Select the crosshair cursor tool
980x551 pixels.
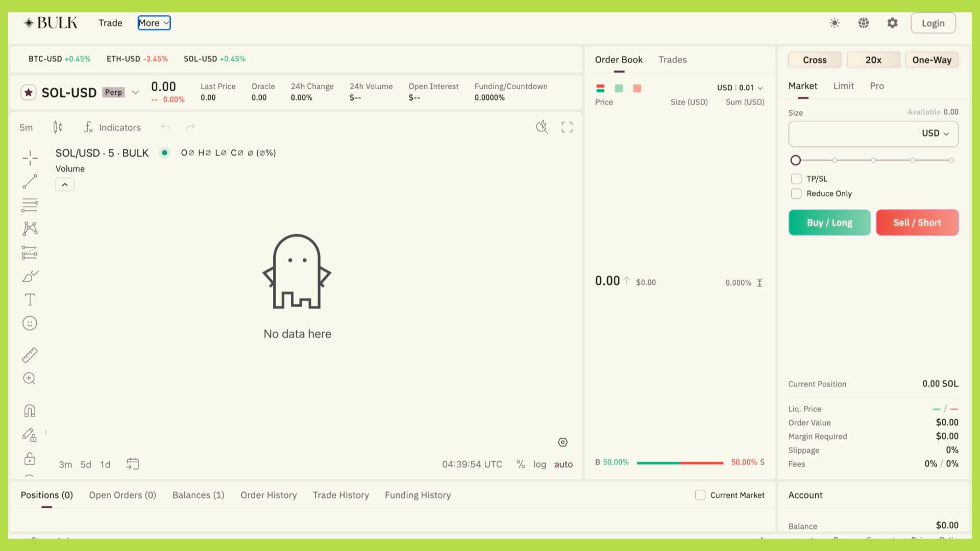[x=30, y=158]
